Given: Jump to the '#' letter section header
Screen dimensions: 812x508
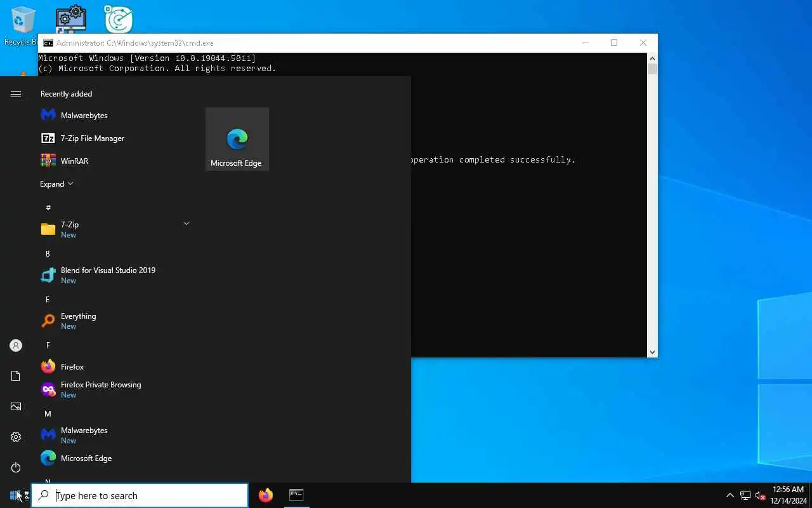Looking at the screenshot, I should [x=48, y=208].
